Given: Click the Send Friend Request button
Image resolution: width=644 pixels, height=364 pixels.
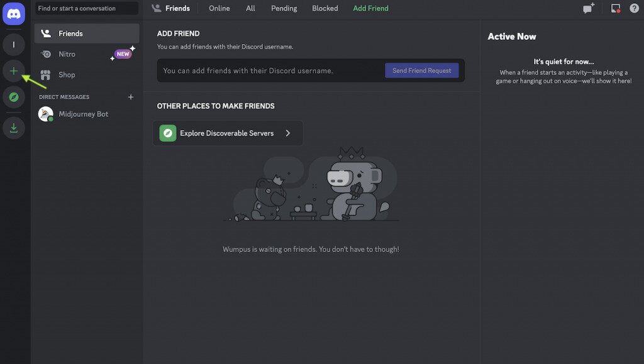Looking at the screenshot, I should [x=421, y=70].
